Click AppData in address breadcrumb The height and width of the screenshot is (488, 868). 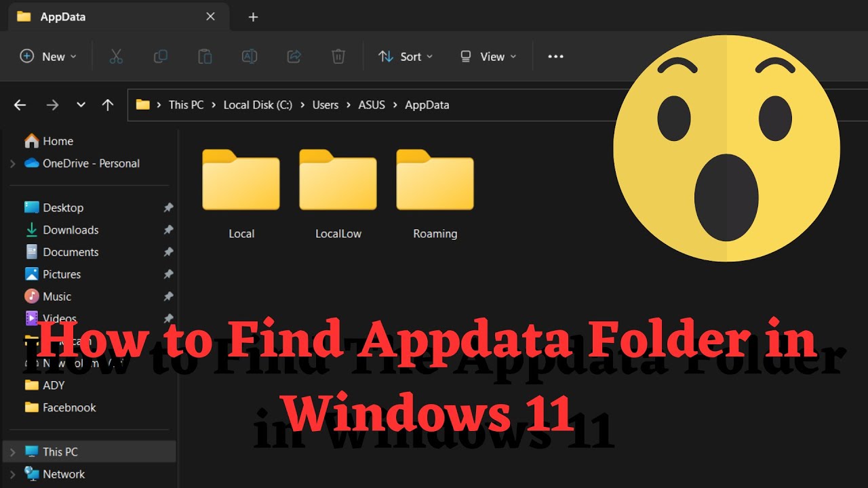(427, 105)
